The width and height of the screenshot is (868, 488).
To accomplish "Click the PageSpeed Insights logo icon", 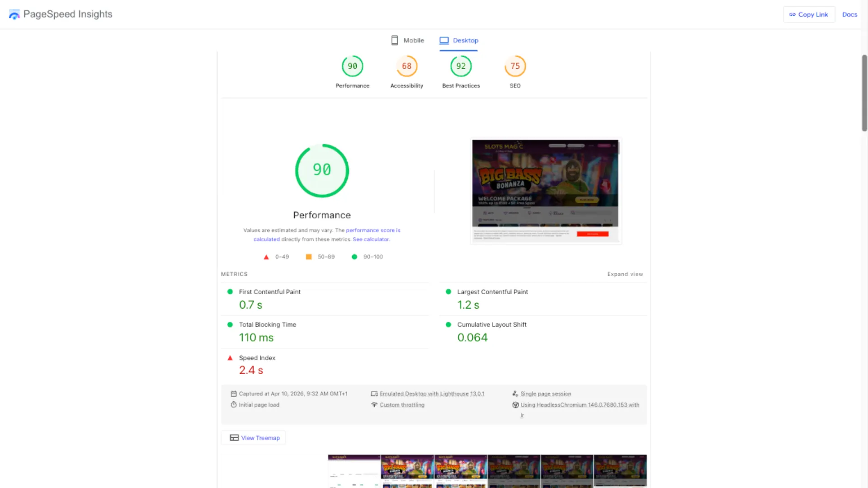I will 14,14.
